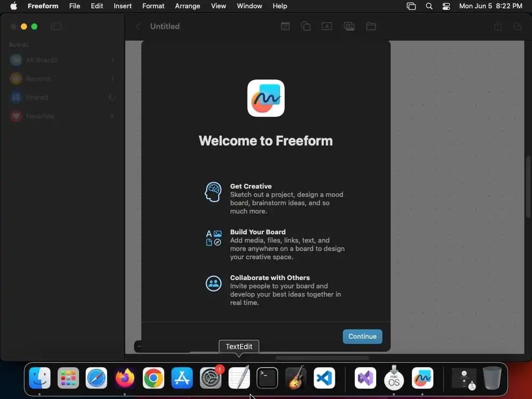The image size is (532, 399).
Task: Open the Edit menu
Action: pos(97,6)
